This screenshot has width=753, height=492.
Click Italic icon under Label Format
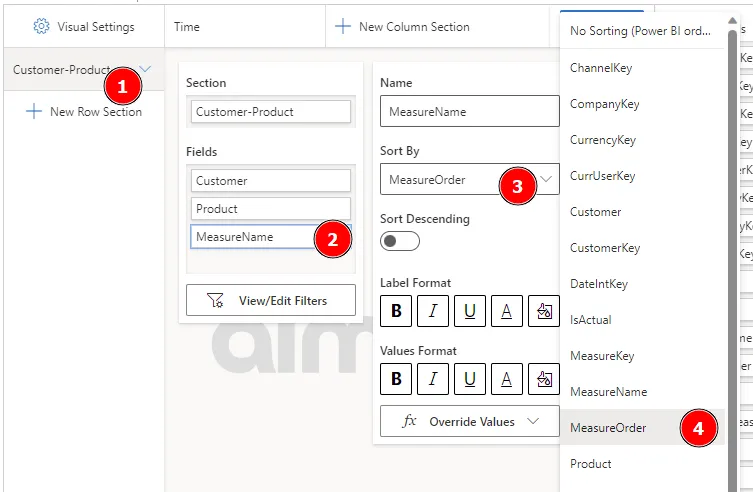click(x=432, y=311)
